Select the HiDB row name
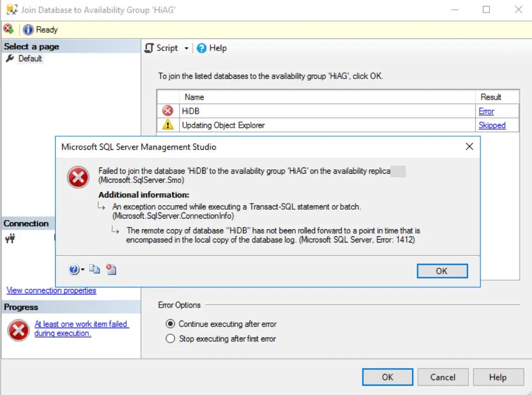 click(x=190, y=111)
